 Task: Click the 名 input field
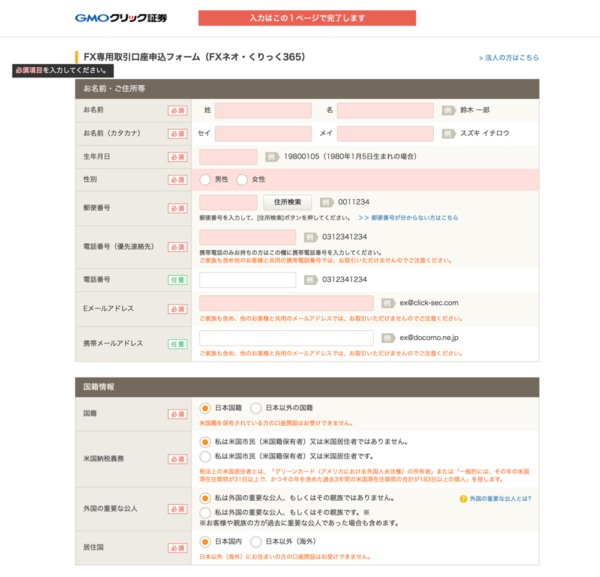click(385, 111)
